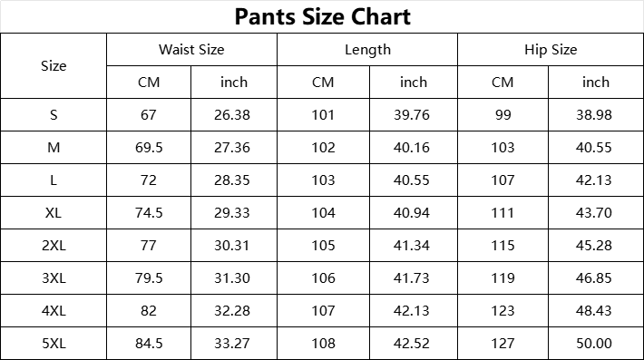Select the M size row label

coord(54,148)
